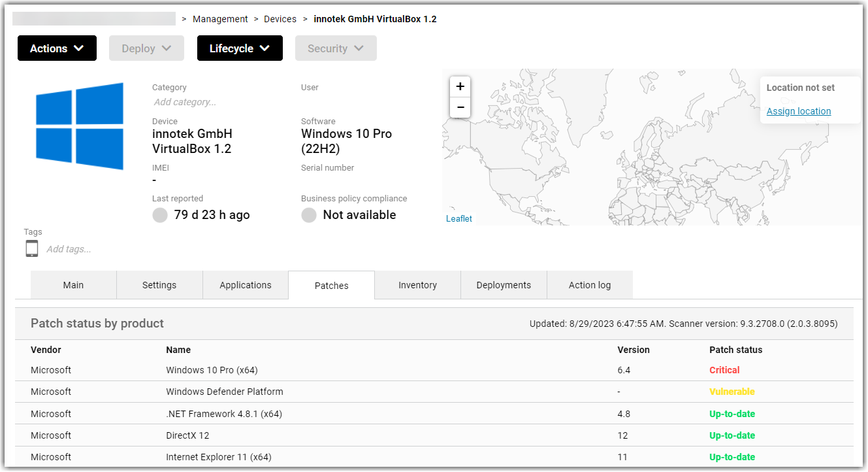Switch to the Main tab

(73, 285)
